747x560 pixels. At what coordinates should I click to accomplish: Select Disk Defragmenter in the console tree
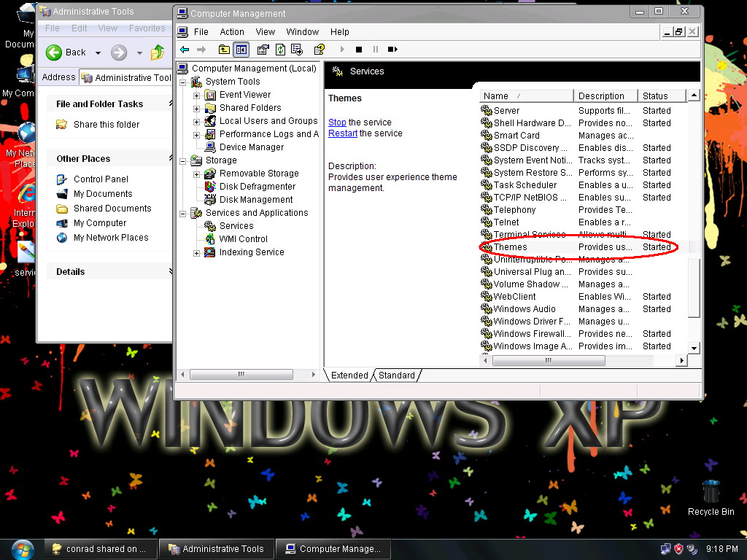pyautogui.click(x=258, y=186)
